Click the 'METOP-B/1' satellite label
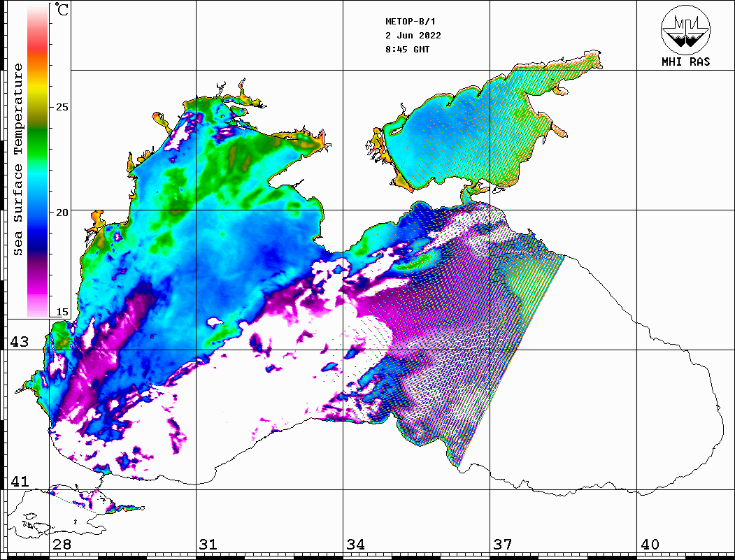Screen dimensions: 735x560 click(410, 22)
